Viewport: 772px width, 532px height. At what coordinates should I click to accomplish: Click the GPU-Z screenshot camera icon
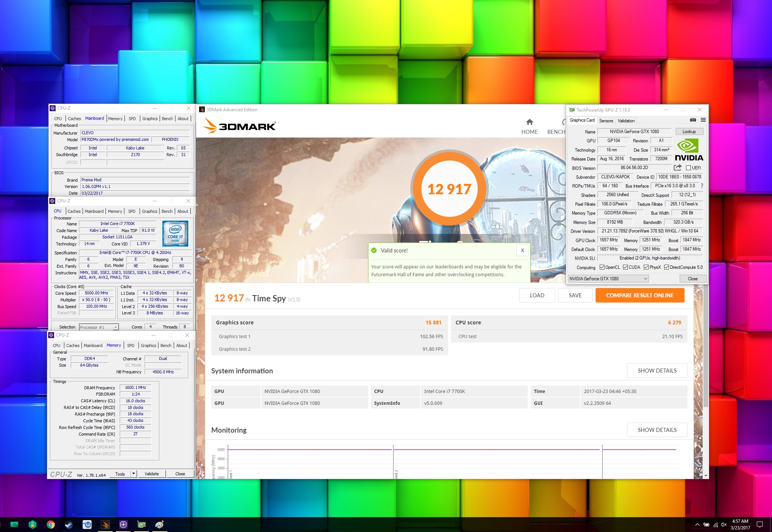pos(693,120)
